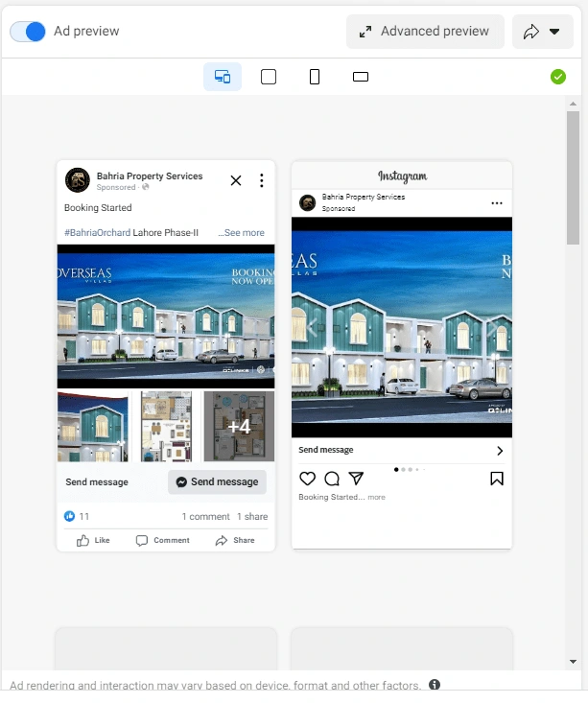The width and height of the screenshot is (588, 703).
Task: Click the scrollbar down arrow
Action: 573,662
